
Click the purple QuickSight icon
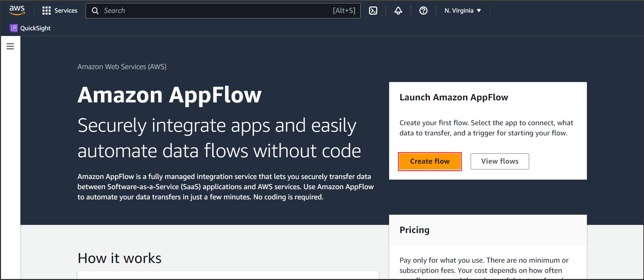pyautogui.click(x=14, y=28)
